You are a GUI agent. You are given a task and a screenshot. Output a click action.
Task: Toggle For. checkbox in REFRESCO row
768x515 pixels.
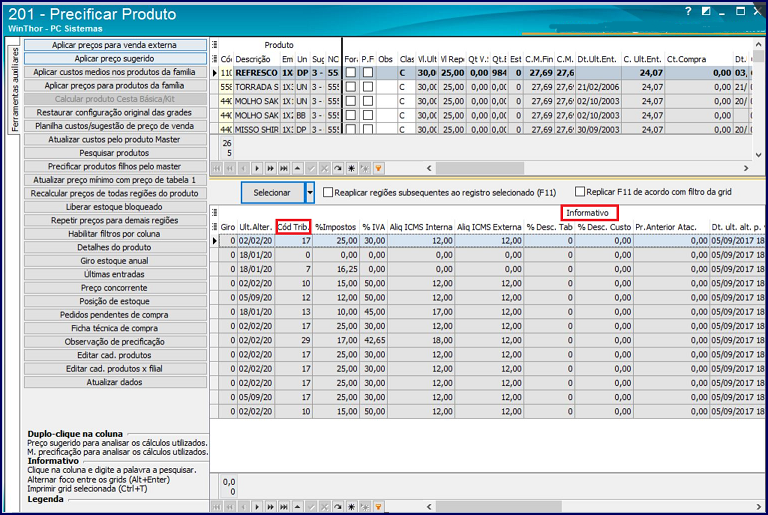point(351,73)
